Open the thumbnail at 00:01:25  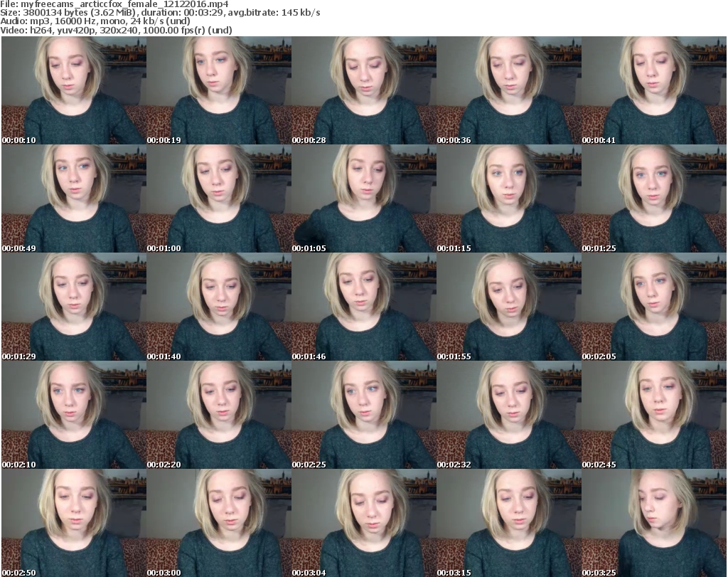(654, 198)
